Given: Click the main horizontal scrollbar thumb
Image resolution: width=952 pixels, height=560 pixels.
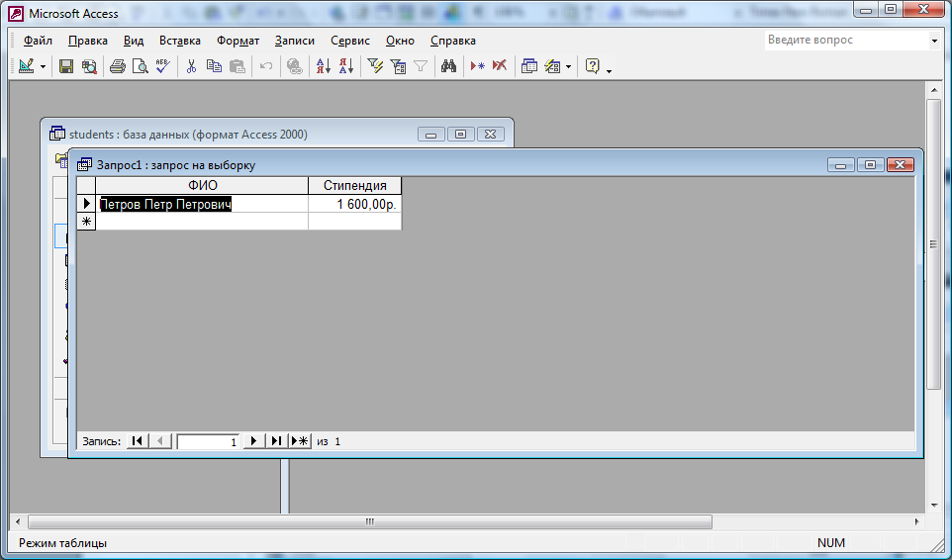Looking at the screenshot, I should 370,521.
